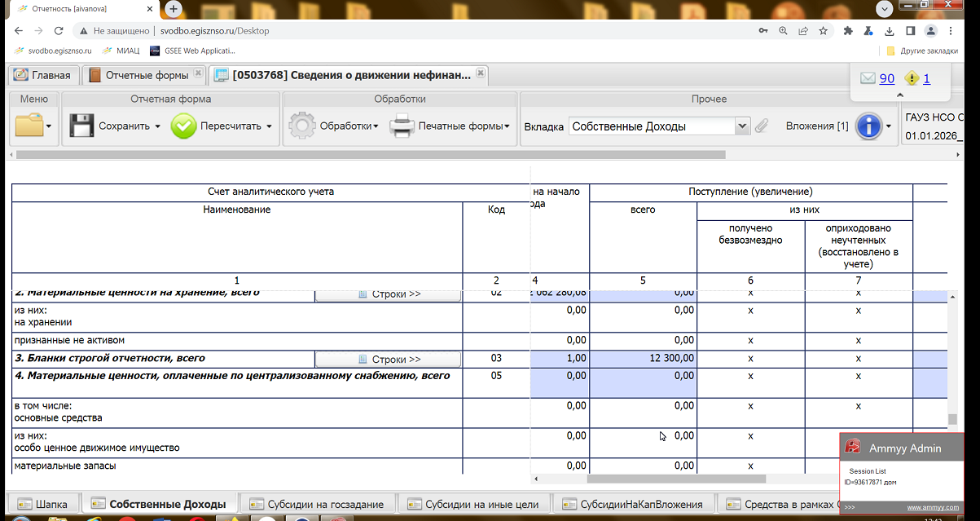Open the Extensions puzzle icon
Image resolution: width=980 pixels, height=521 pixels.
[x=848, y=31]
